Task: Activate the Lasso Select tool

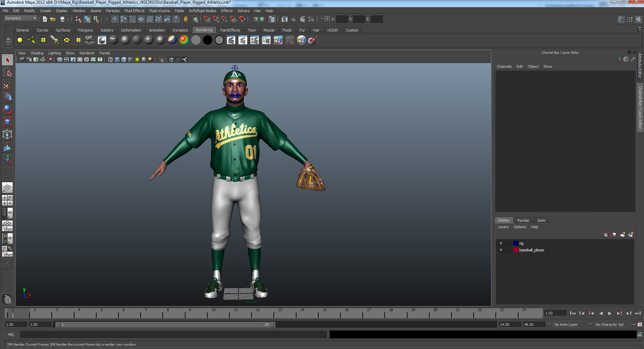Action: (7, 72)
